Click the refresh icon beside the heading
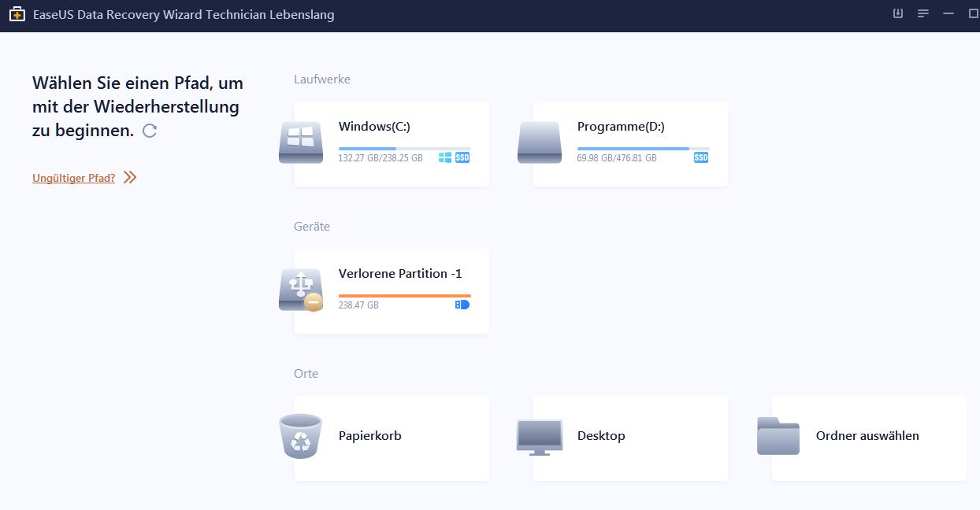This screenshot has height=510, width=980. (x=150, y=131)
